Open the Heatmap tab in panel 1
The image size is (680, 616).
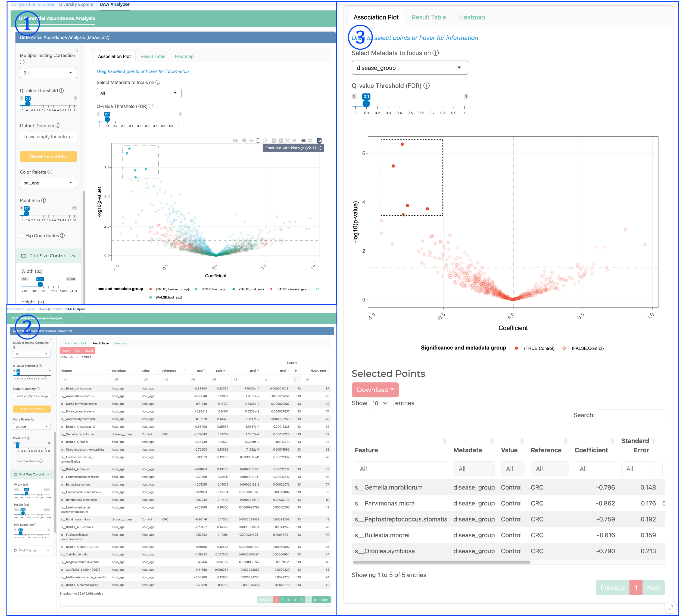tap(184, 56)
